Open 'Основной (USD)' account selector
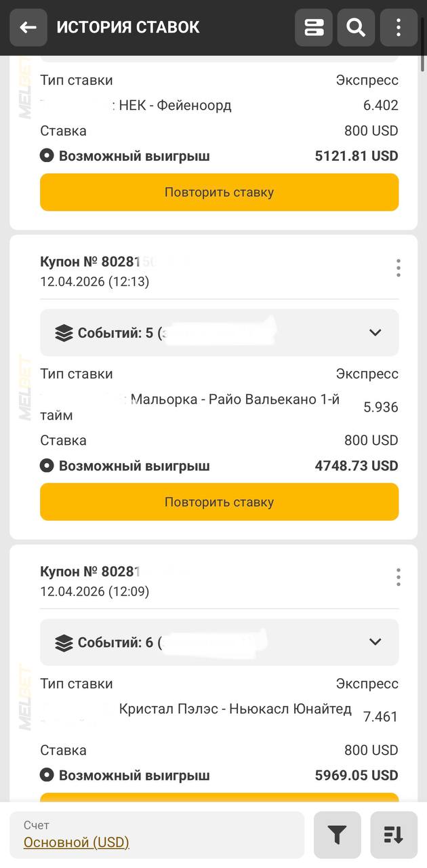Viewport: 427px width, 868px height. tap(76, 842)
